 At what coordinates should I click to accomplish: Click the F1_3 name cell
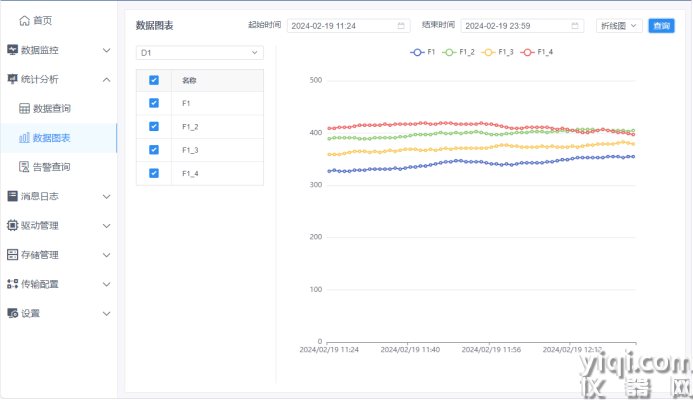click(x=217, y=150)
